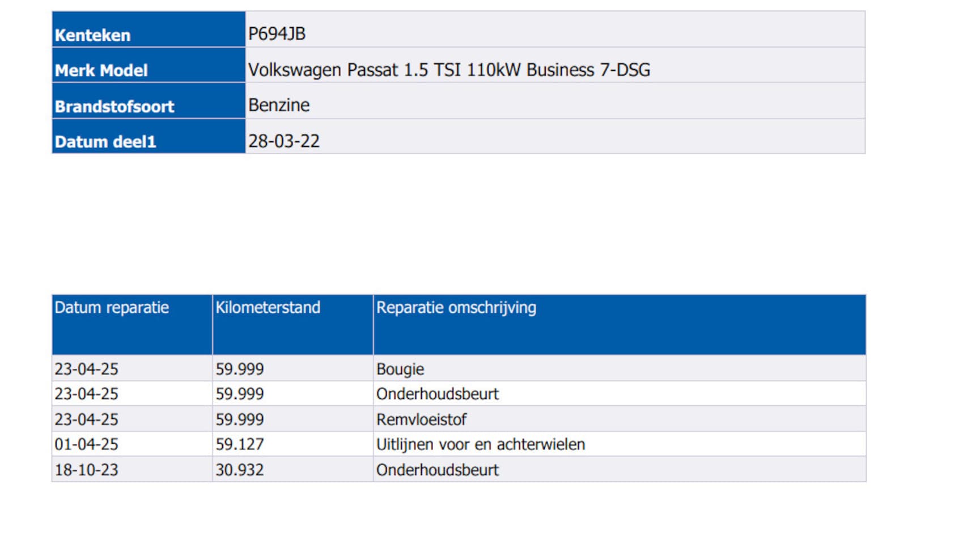This screenshot has width=980, height=544.
Task: Click the repair date 18-10-23
Action: click(86, 470)
